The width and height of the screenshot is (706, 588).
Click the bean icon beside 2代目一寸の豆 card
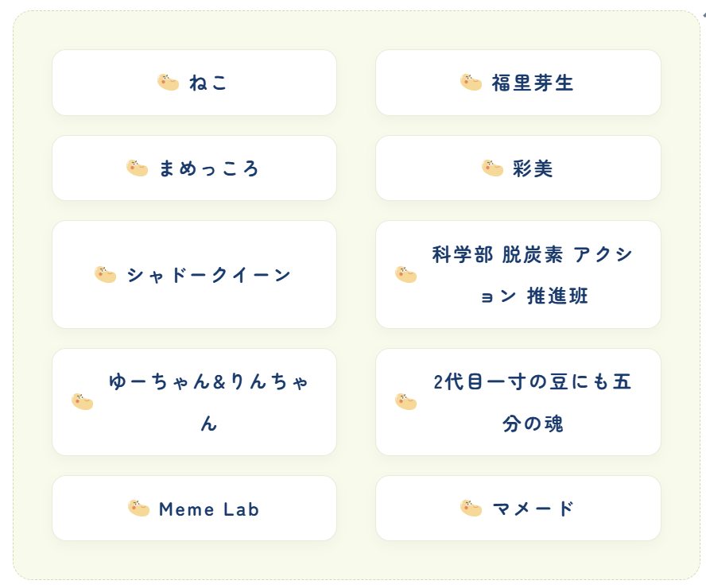tap(405, 402)
